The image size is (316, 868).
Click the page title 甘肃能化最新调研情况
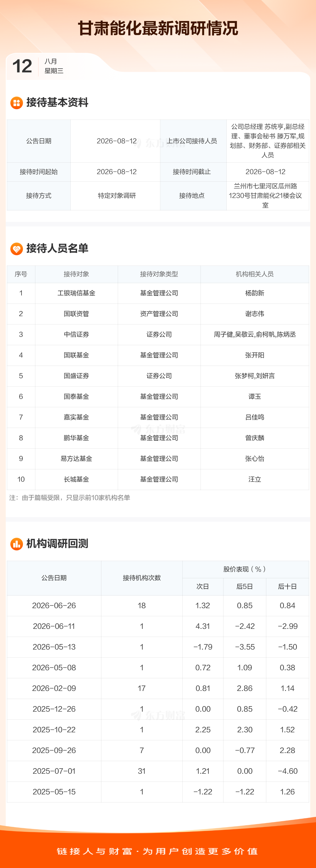(x=158, y=28)
